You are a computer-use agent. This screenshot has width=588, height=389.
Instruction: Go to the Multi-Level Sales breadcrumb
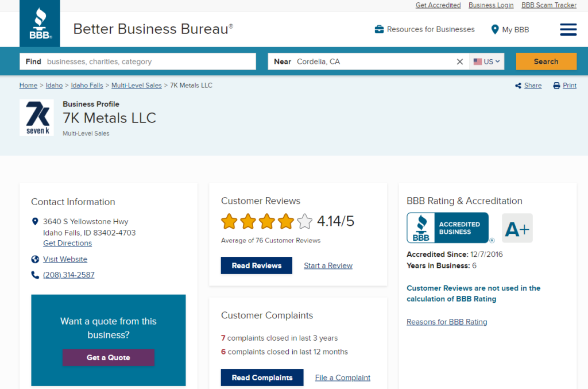tap(137, 86)
